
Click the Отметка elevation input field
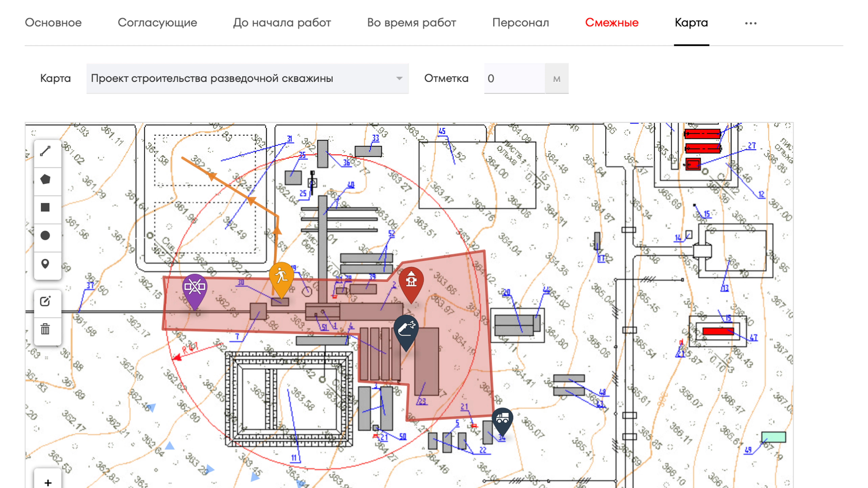point(514,79)
